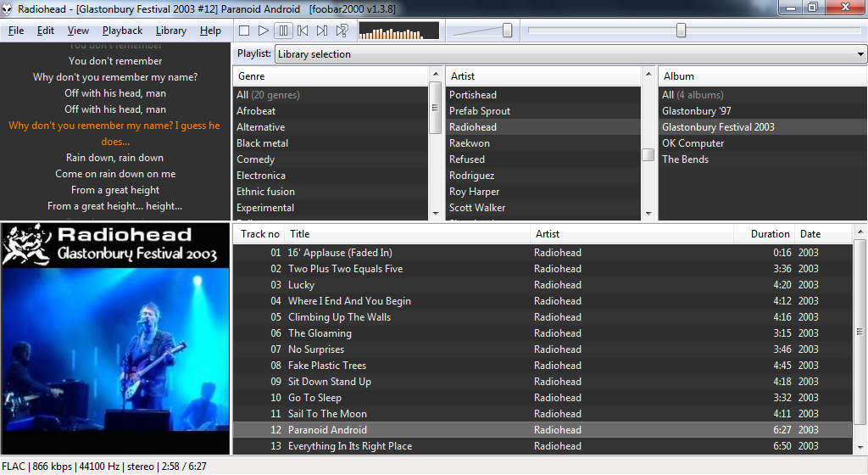
Task: Select track 13 Everything In Its Right Place
Action: click(x=542, y=445)
